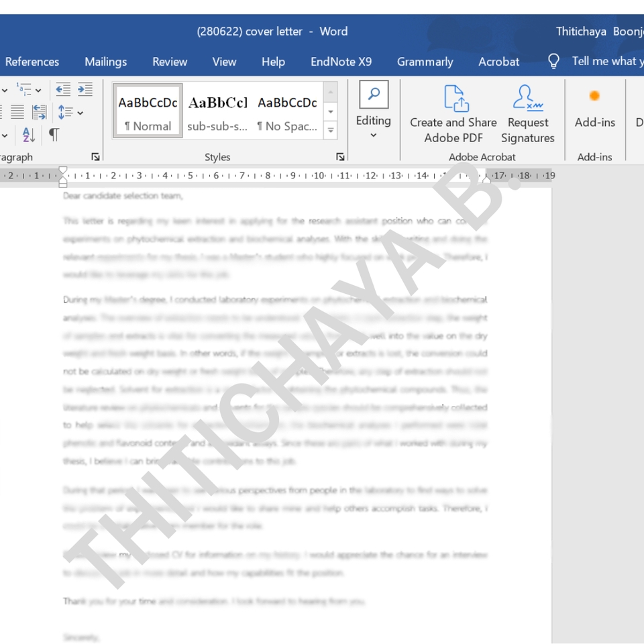Open the Multilevel List dropdown arrow

tap(39, 90)
